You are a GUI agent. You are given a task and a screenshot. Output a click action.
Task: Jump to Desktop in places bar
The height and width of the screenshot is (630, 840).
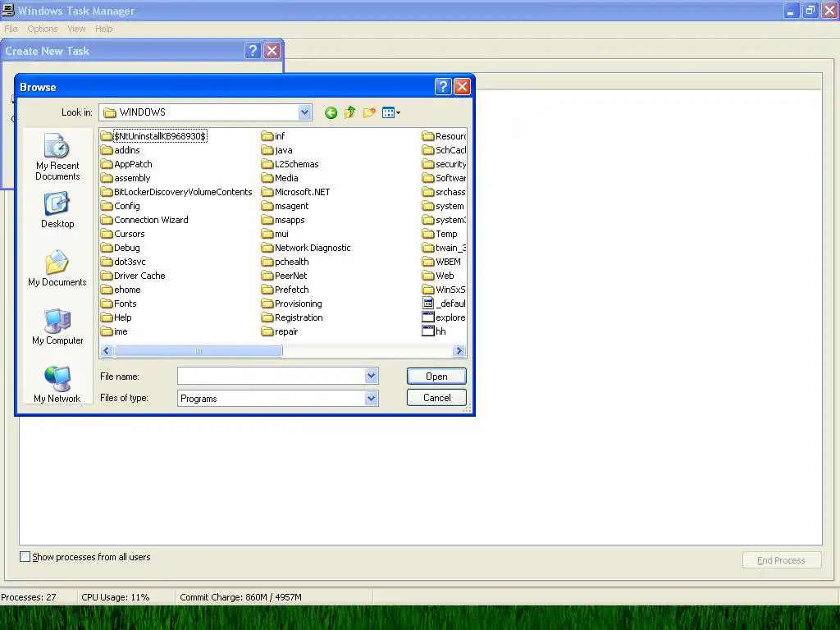(x=57, y=210)
